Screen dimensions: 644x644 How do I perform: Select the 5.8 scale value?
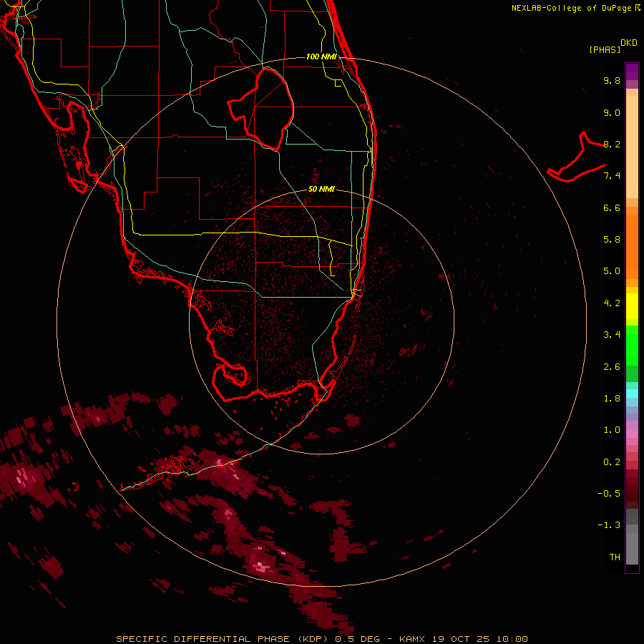tap(612, 240)
